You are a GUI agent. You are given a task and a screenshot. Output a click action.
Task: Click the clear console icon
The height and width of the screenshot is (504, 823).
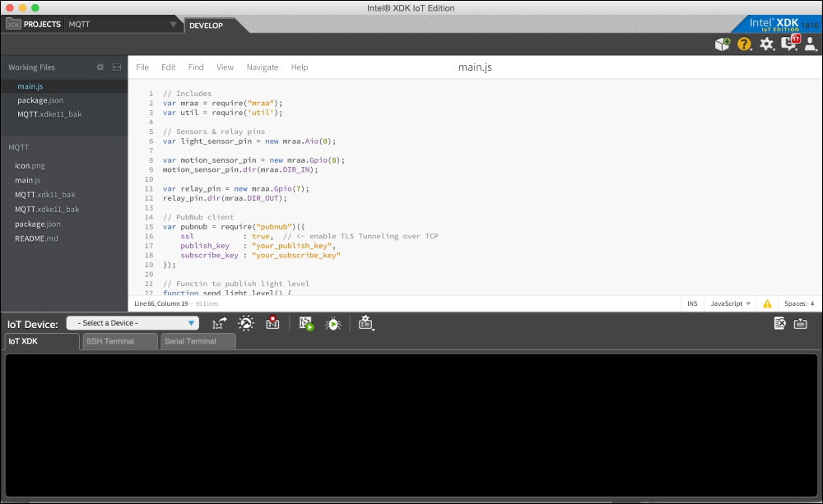[780, 324]
